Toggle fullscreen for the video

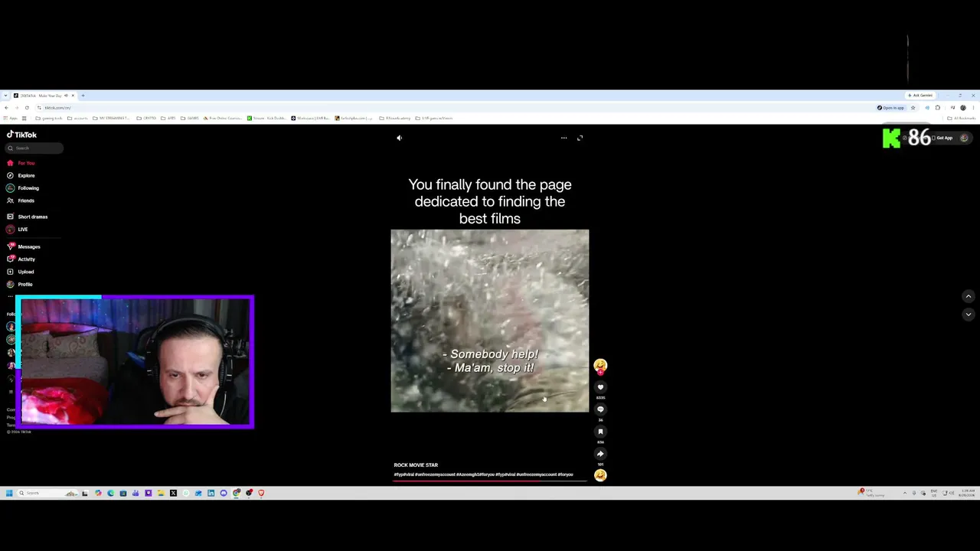(x=580, y=138)
